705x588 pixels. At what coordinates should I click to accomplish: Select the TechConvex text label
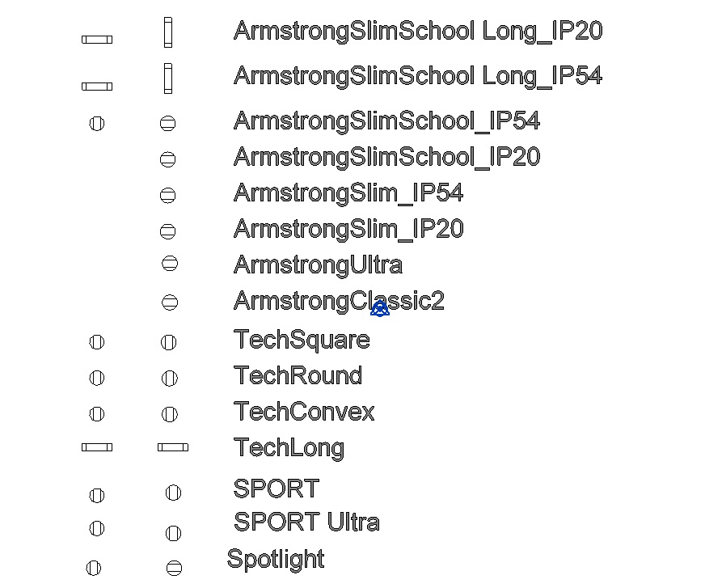point(304,412)
